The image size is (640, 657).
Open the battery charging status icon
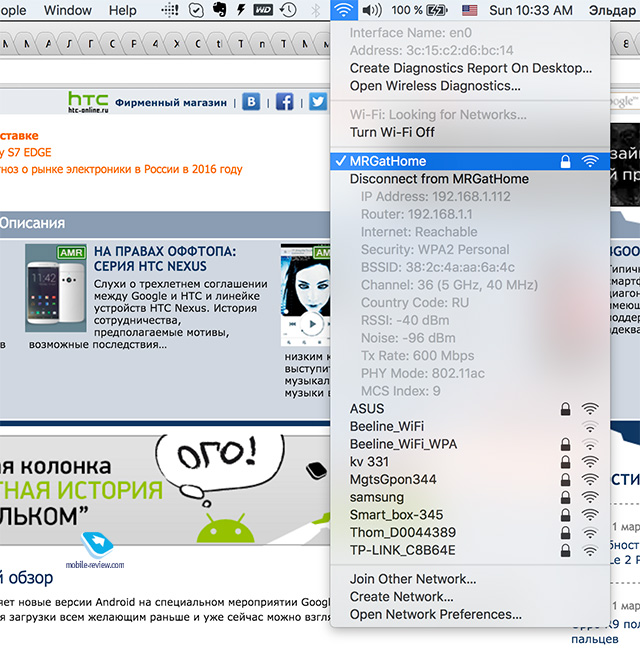[x=436, y=10]
